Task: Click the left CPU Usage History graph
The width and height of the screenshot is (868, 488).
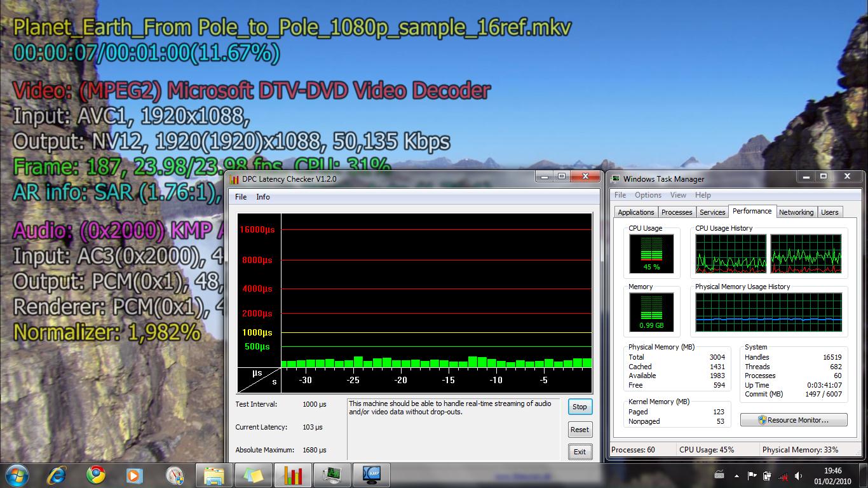Action: 731,254
